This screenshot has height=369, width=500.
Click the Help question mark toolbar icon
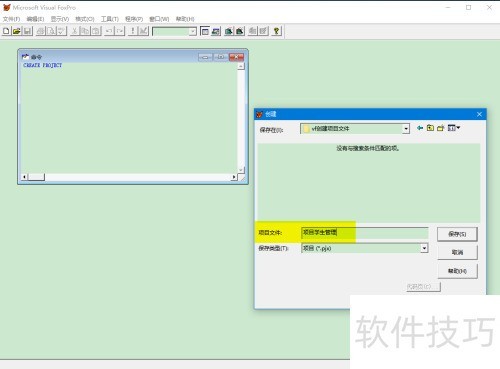[276, 31]
